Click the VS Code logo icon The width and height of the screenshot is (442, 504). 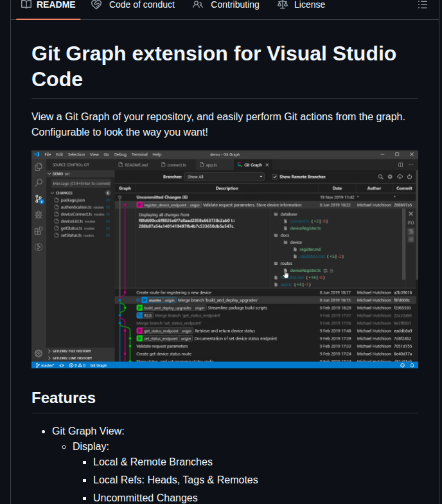click(x=37, y=154)
